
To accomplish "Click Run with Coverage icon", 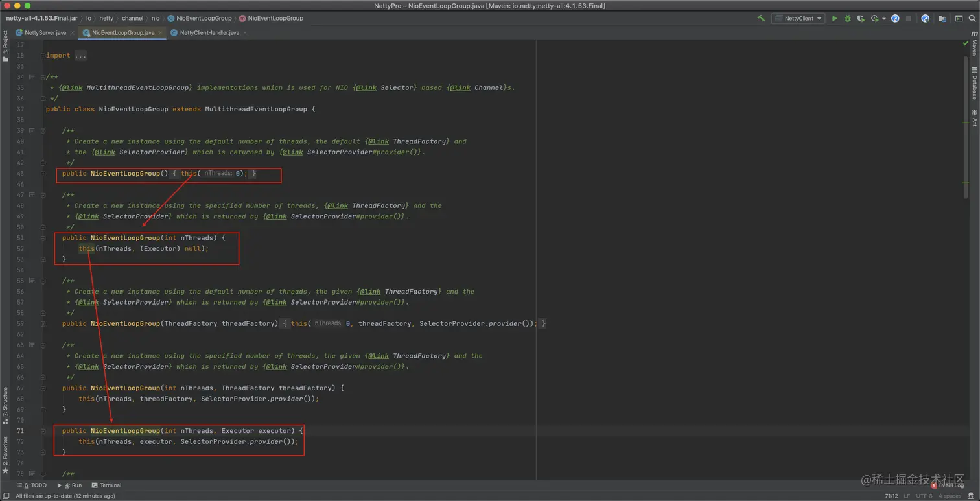I will tap(861, 19).
